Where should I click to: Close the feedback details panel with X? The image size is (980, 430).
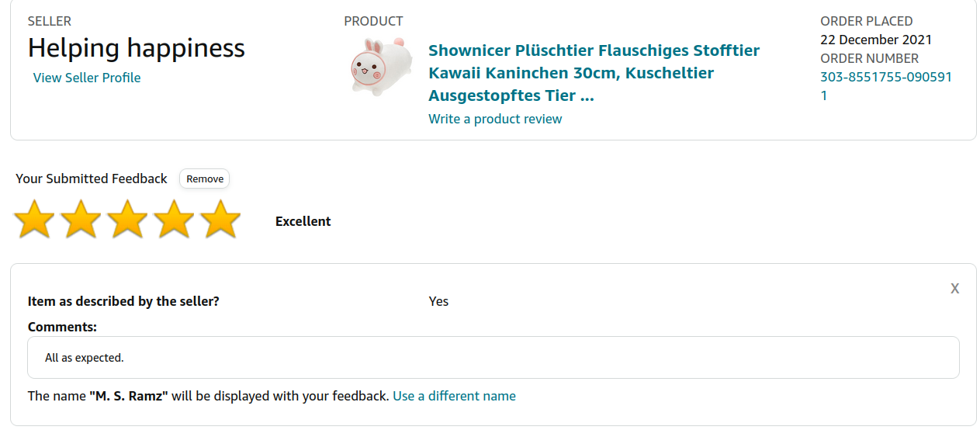click(954, 289)
